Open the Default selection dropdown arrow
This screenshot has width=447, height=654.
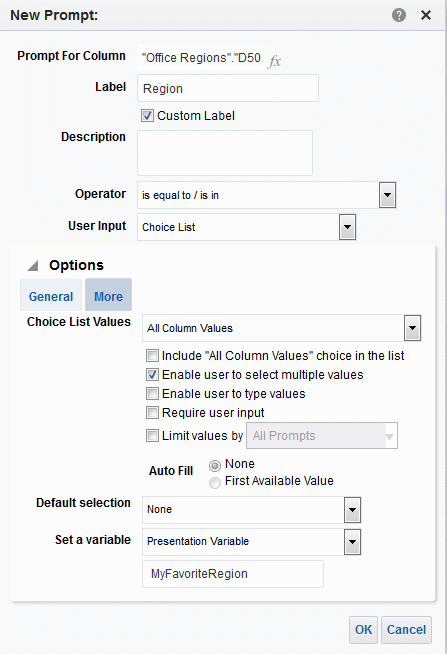tap(352, 510)
